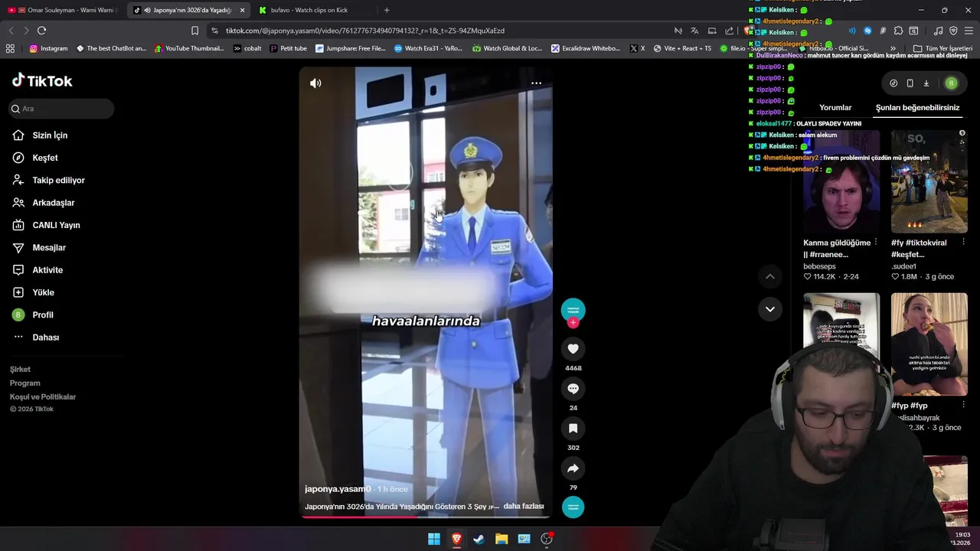Click the tiktok.com address bar URL

[365, 31]
